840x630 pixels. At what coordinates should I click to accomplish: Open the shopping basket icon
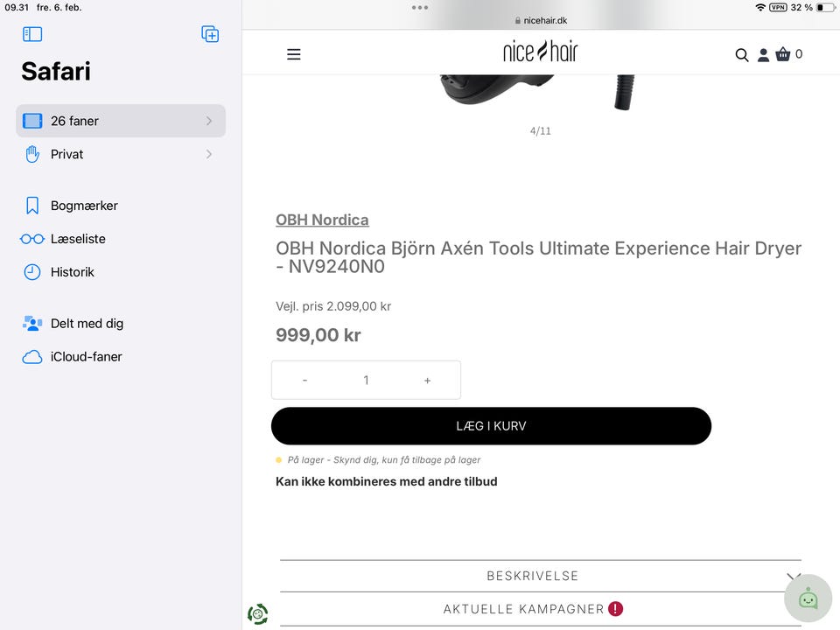click(x=783, y=54)
